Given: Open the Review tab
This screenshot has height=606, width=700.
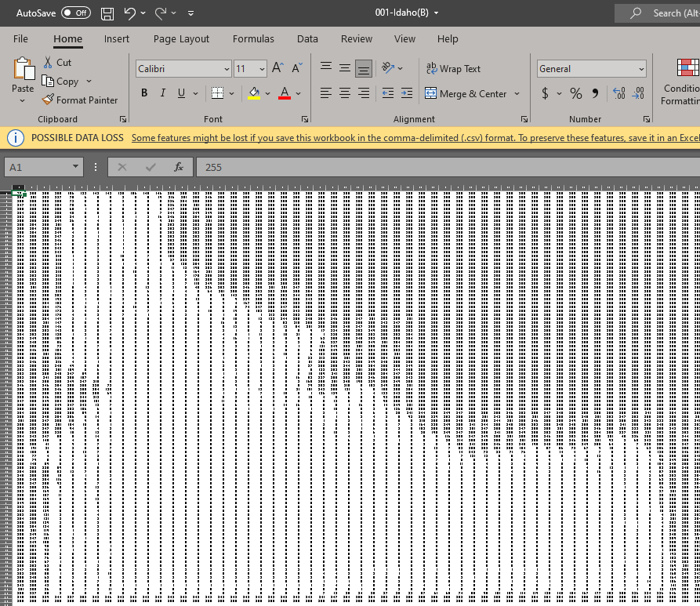Looking at the screenshot, I should (x=356, y=39).
